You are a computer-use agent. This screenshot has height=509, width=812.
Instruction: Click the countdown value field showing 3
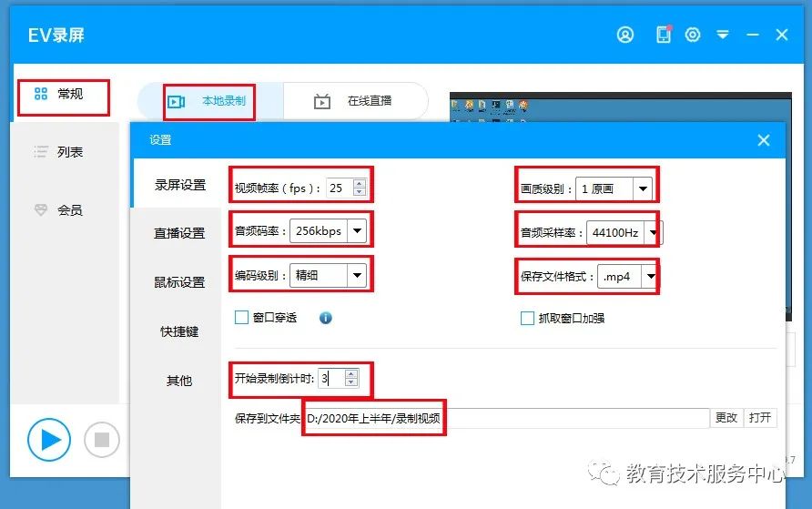[331, 378]
